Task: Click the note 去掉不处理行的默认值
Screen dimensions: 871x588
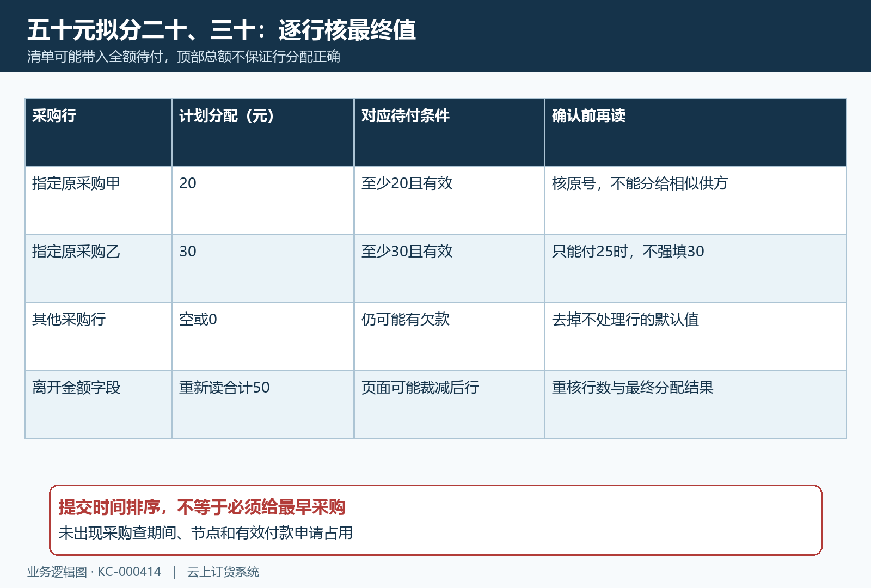Action: coord(625,320)
